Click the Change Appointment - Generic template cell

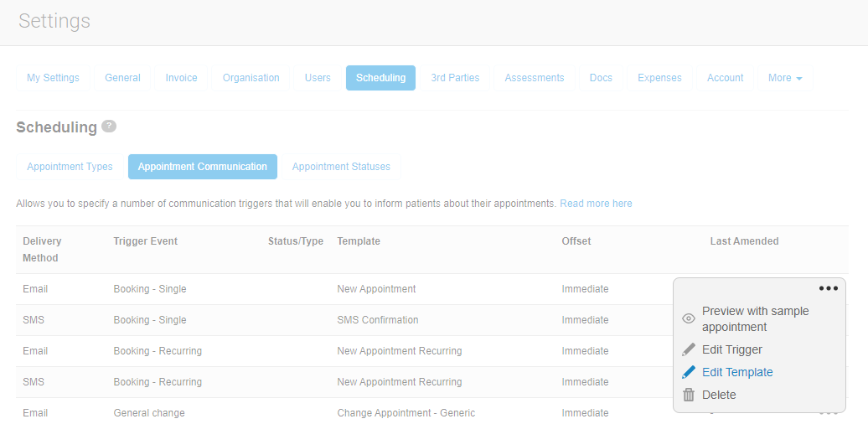406,412
